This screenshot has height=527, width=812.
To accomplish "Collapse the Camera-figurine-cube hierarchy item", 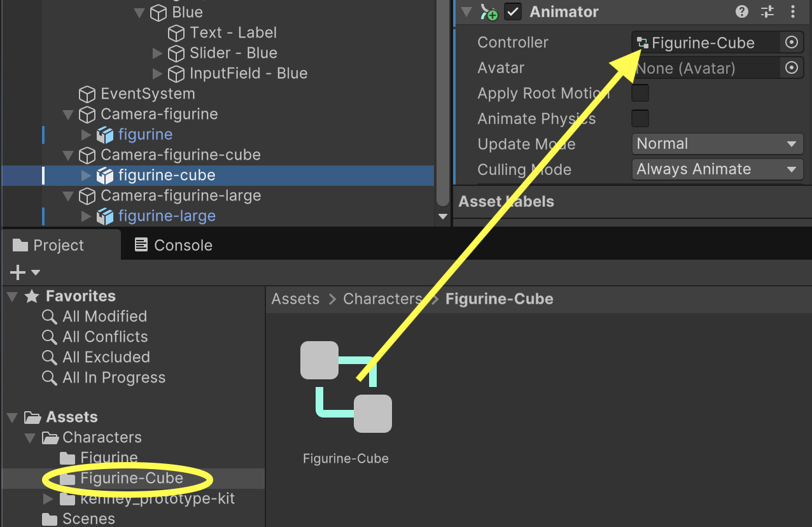I will [x=68, y=155].
